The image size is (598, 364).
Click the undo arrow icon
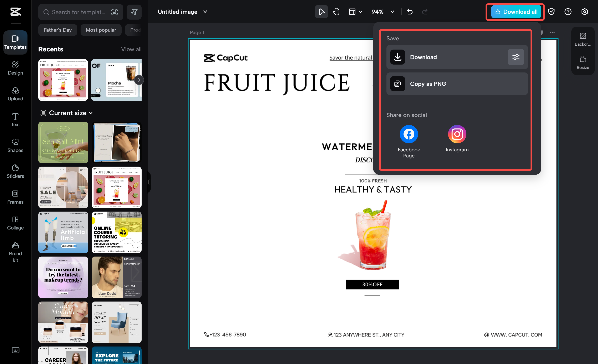[410, 12]
